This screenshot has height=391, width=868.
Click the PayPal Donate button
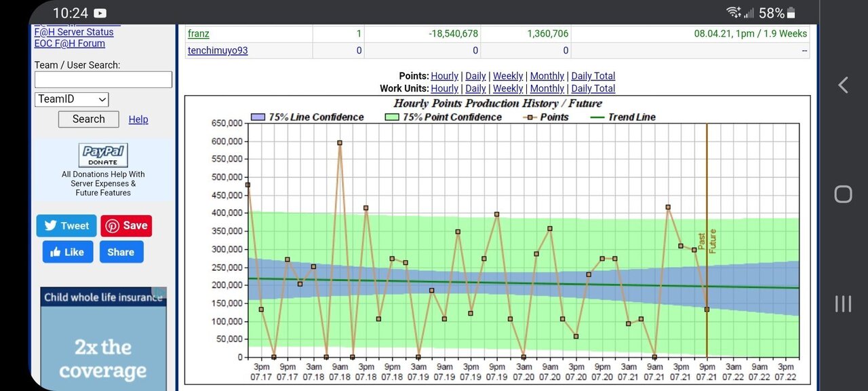point(103,155)
